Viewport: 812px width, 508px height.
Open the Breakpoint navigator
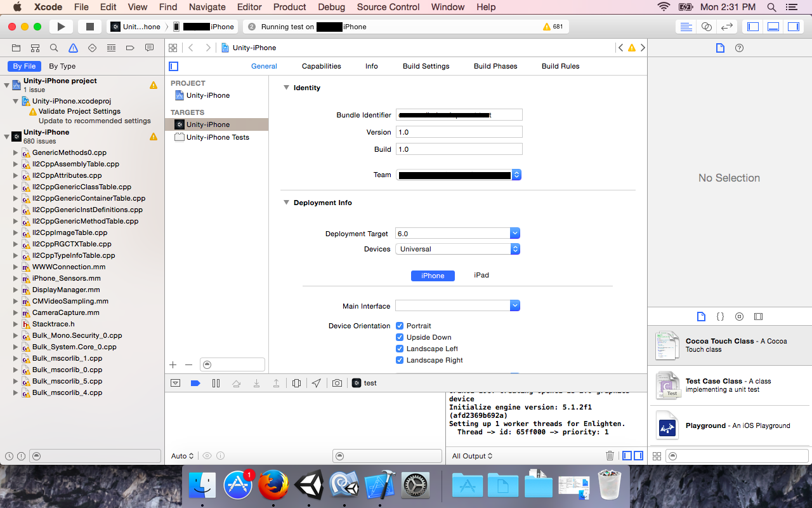[x=130, y=48]
